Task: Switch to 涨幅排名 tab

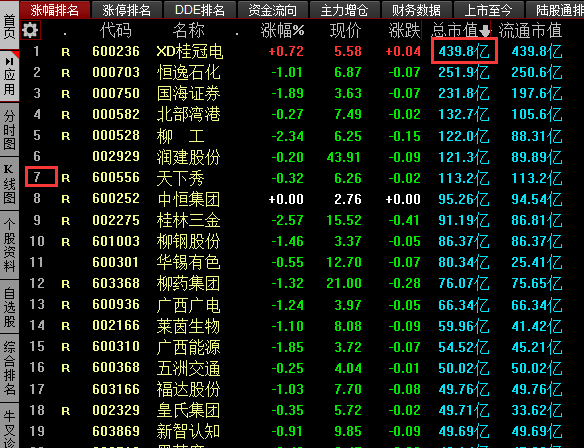Action: (x=55, y=10)
